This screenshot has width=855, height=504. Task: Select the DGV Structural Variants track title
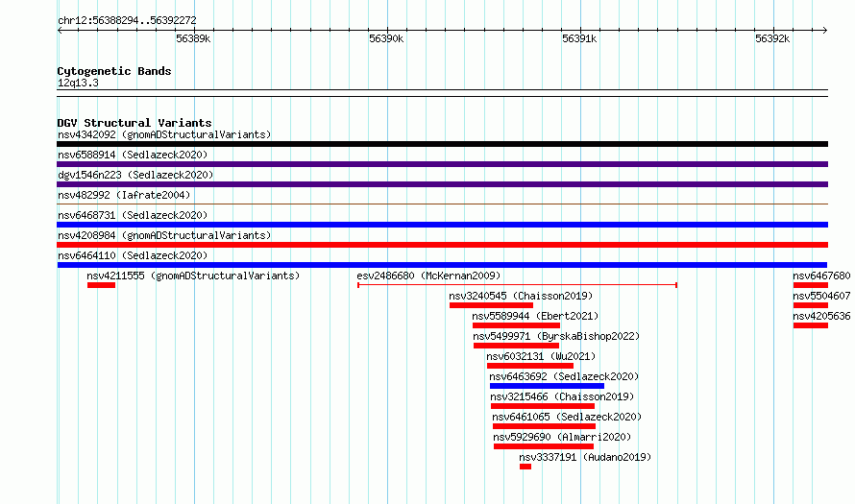pos(134,123)
